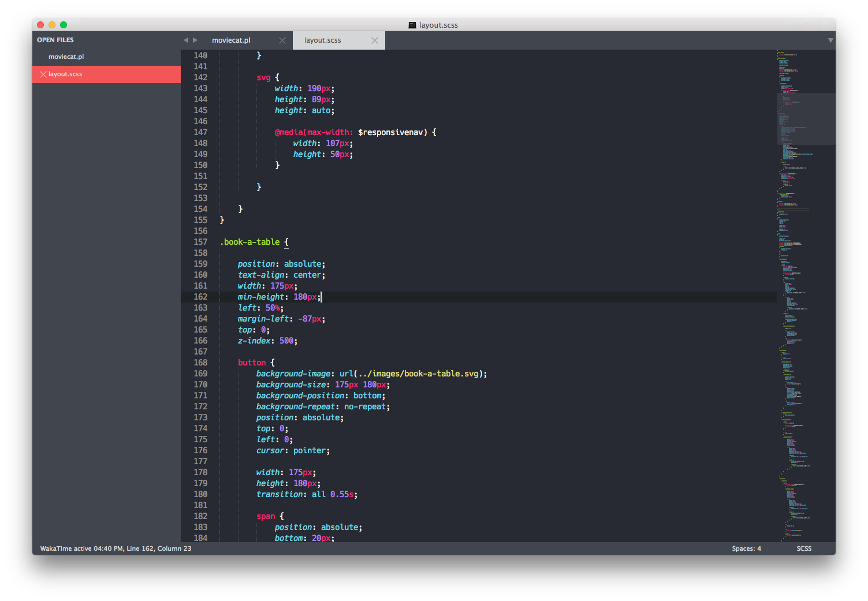The width and height of the screenshot is (868, 601).
Task: Click the $responsivenav variable on line 147
Action: coord(392,132)
